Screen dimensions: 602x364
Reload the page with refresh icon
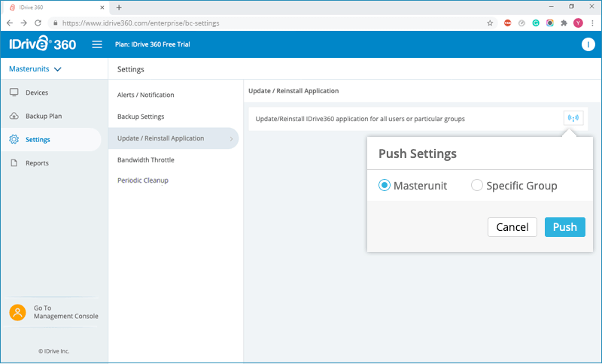coord(38,23)
